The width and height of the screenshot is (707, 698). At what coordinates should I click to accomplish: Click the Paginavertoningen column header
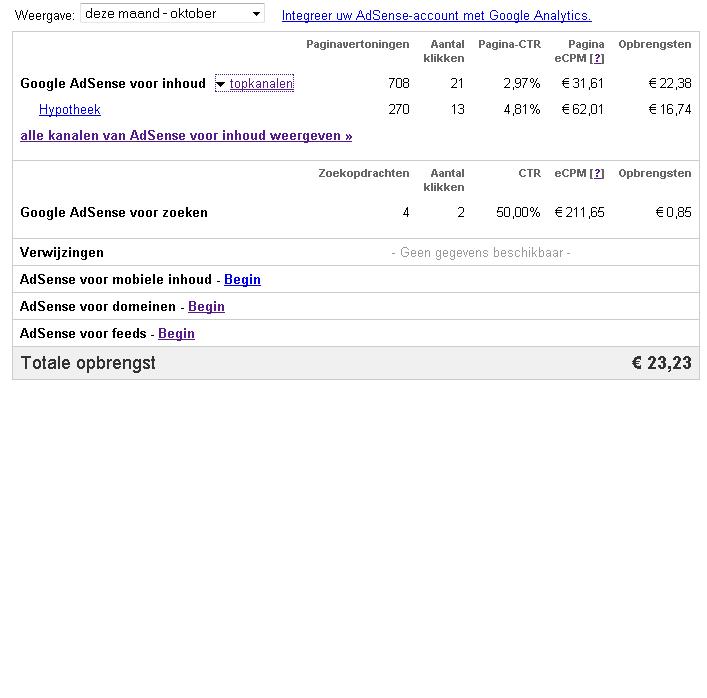pos(358,44)
